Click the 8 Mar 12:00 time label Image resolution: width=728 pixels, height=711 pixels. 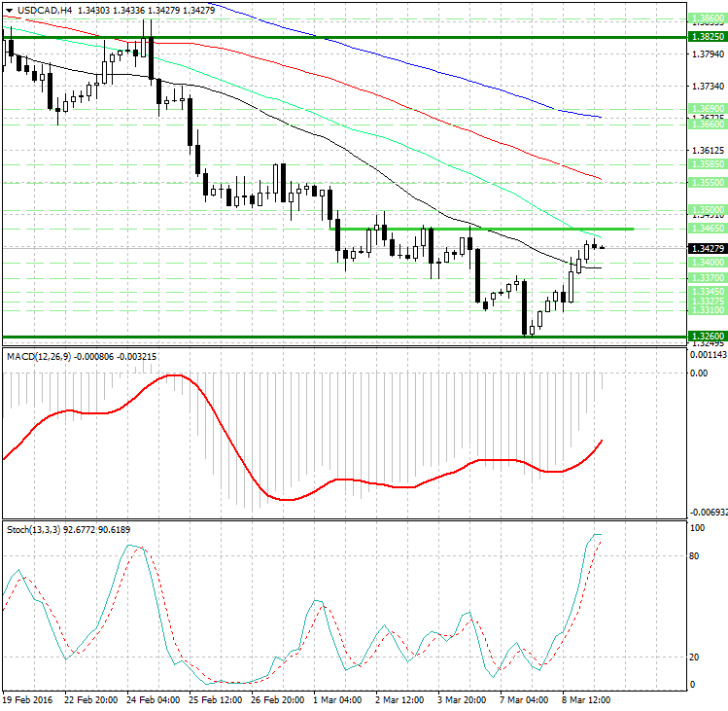pyautogui.click(x=586, y=700)
